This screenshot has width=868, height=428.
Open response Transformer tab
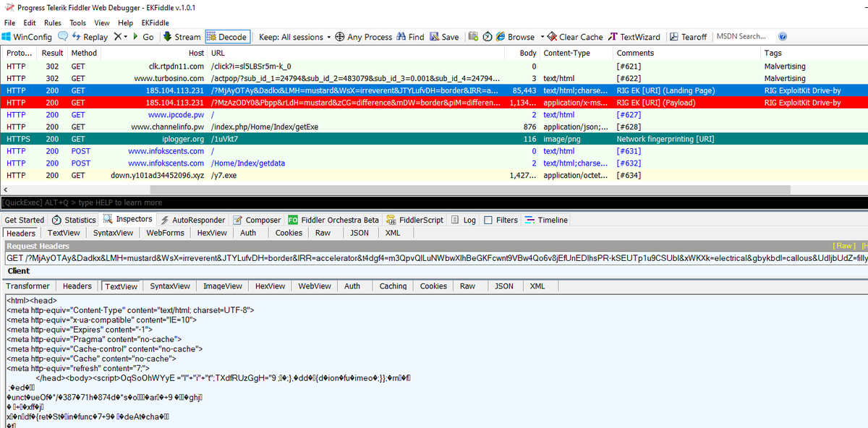click(28, 286)
